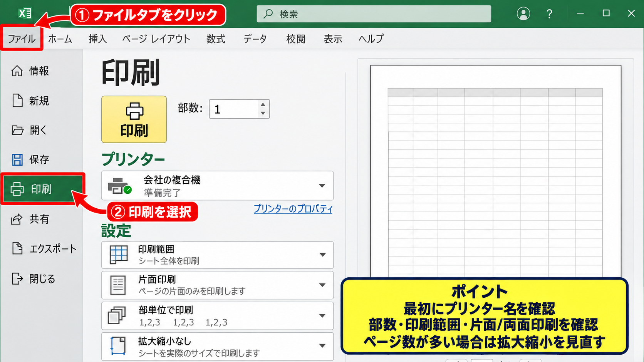Expand the 会社の複合機 printer dropdown

point(322,186)
